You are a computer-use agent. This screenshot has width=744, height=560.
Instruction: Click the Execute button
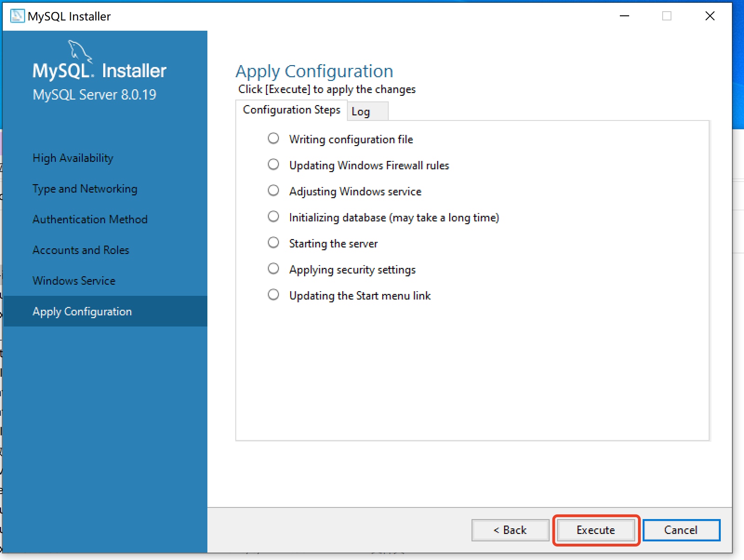coord(596,530)
